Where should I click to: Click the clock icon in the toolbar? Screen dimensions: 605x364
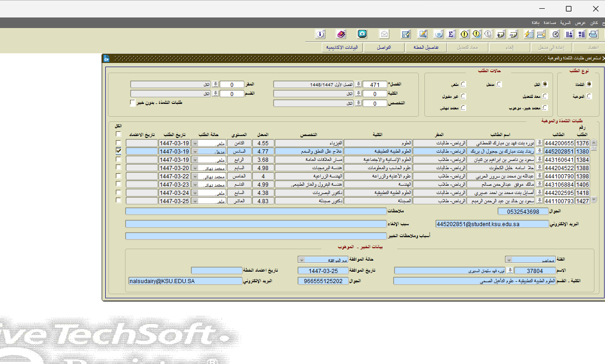tap(556, 34)
